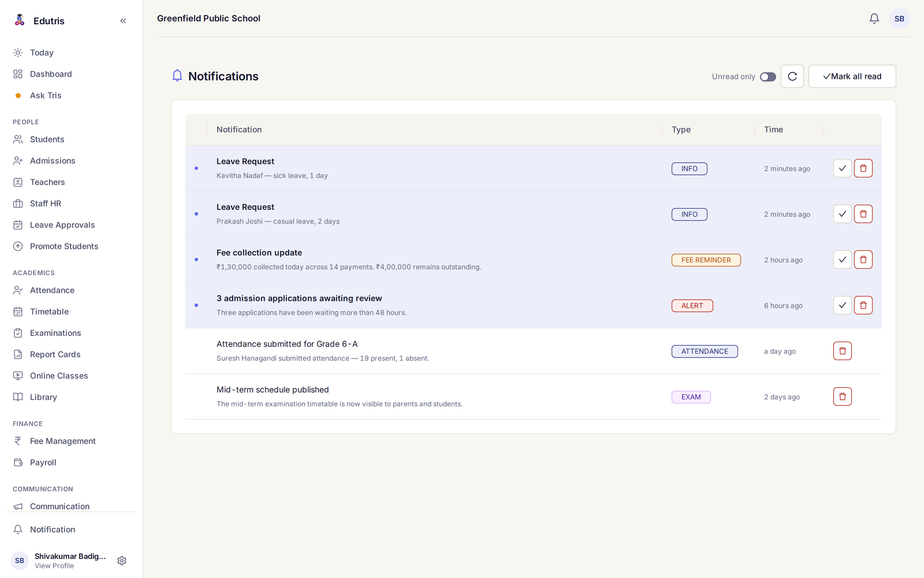The image size is (924, 578).
Task: Open the Students section
Action: click(71, 139)
